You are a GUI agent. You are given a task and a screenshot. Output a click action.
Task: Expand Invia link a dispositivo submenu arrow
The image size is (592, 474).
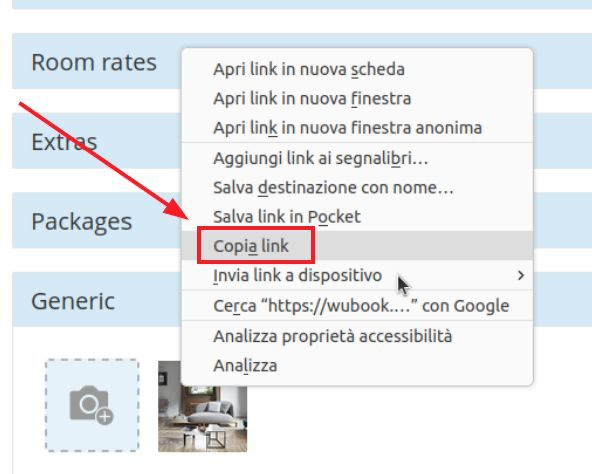[x=521, y=275]
